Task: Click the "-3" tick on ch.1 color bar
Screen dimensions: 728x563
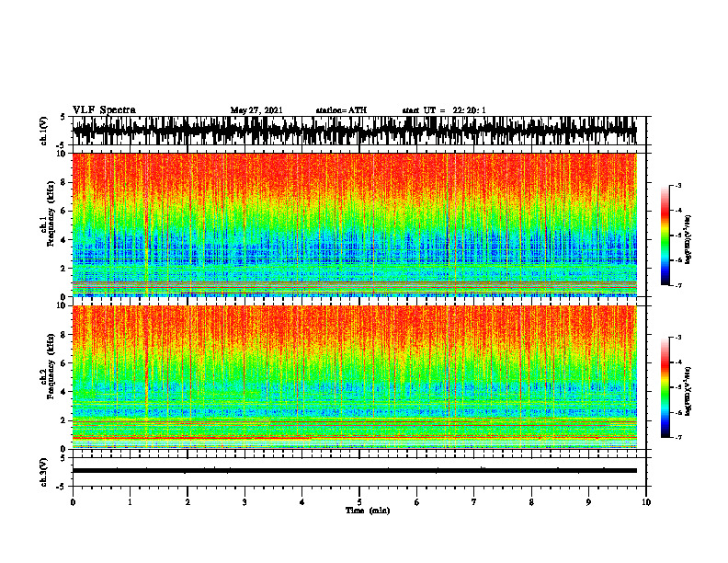Action: 678,186
